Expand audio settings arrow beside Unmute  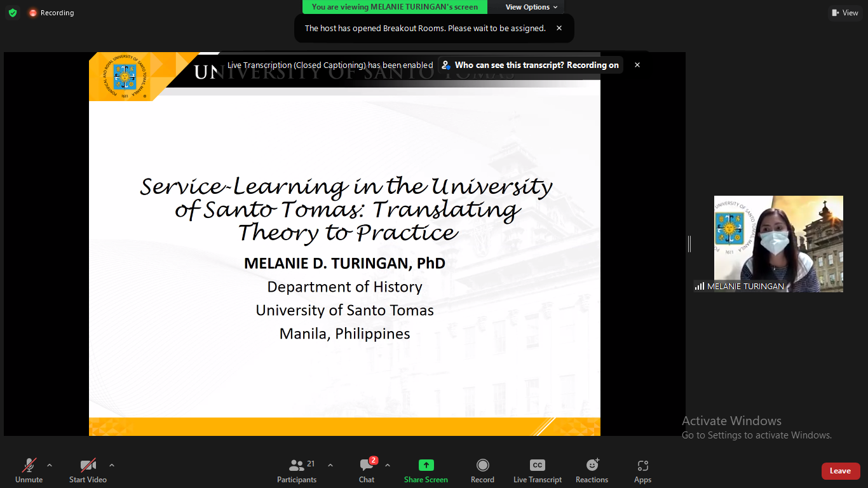(x=50, y=465)
